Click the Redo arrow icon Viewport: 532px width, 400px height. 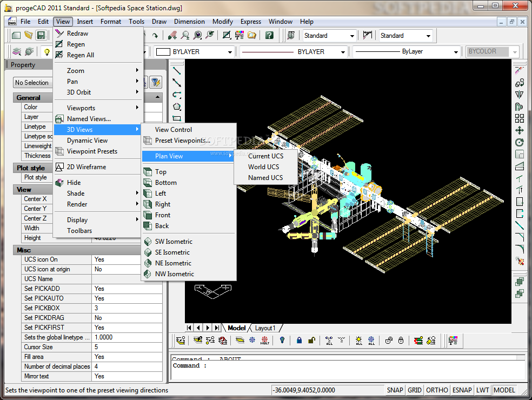155,35
